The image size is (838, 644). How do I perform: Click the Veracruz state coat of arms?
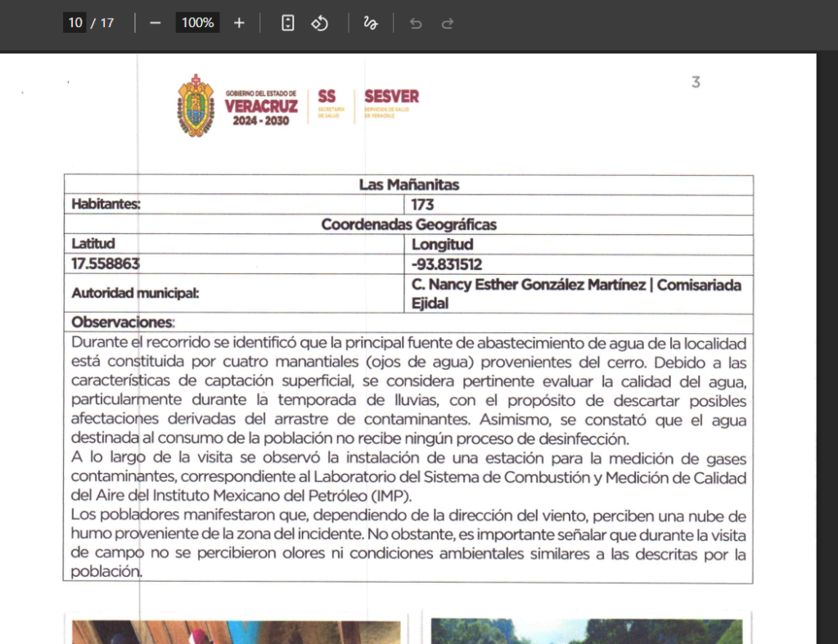pyautogui.click(x=196, y=106)
